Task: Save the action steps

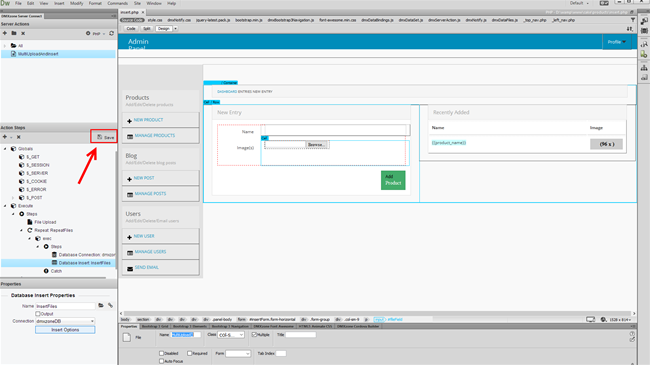Action: (x=105, y=137)
